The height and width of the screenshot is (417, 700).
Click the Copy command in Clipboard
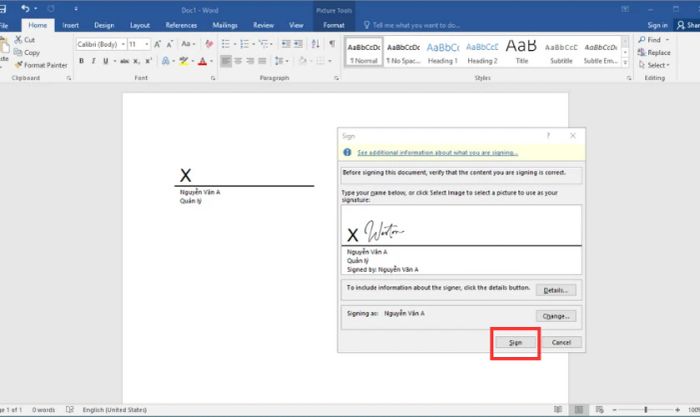pyautogui.click(x=27, y=52)
